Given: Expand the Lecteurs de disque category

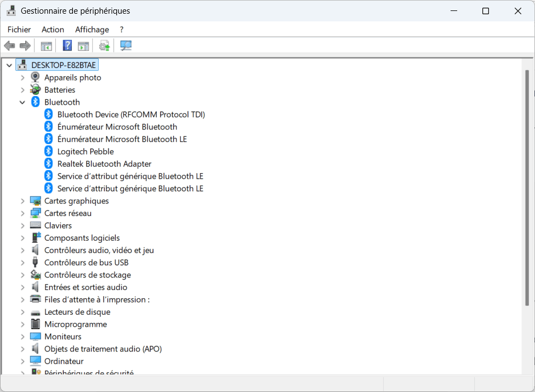Looking at the screenshot, I should tap(22, 312).
